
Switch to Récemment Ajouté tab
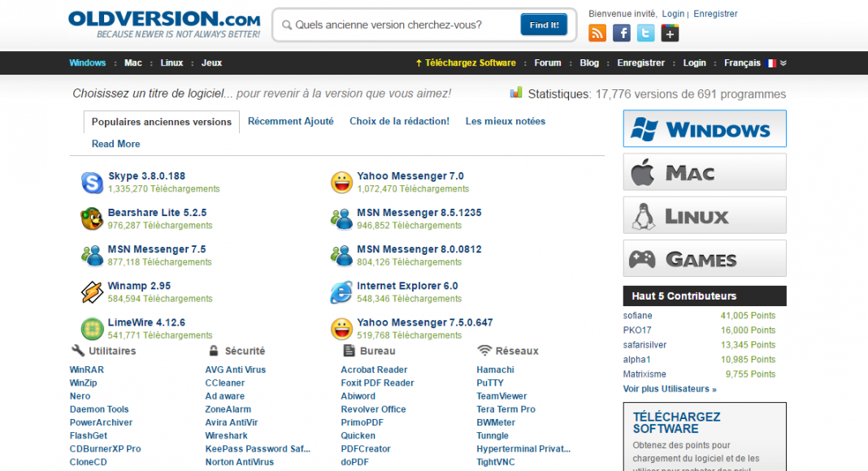[x=291, y=121]
